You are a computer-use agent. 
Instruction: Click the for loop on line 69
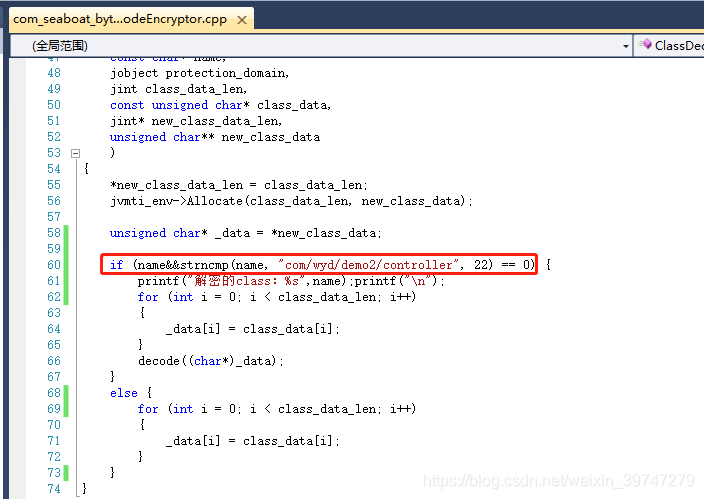pos(277,409)
